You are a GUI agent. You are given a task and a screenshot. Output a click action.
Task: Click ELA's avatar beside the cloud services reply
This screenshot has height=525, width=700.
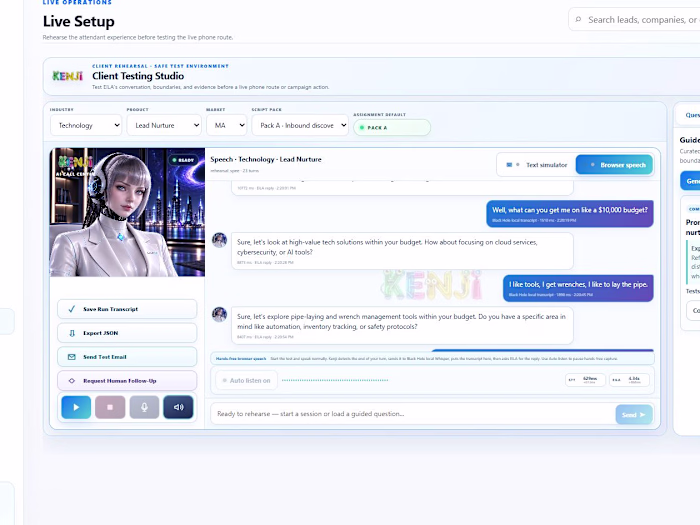(219, 240)
